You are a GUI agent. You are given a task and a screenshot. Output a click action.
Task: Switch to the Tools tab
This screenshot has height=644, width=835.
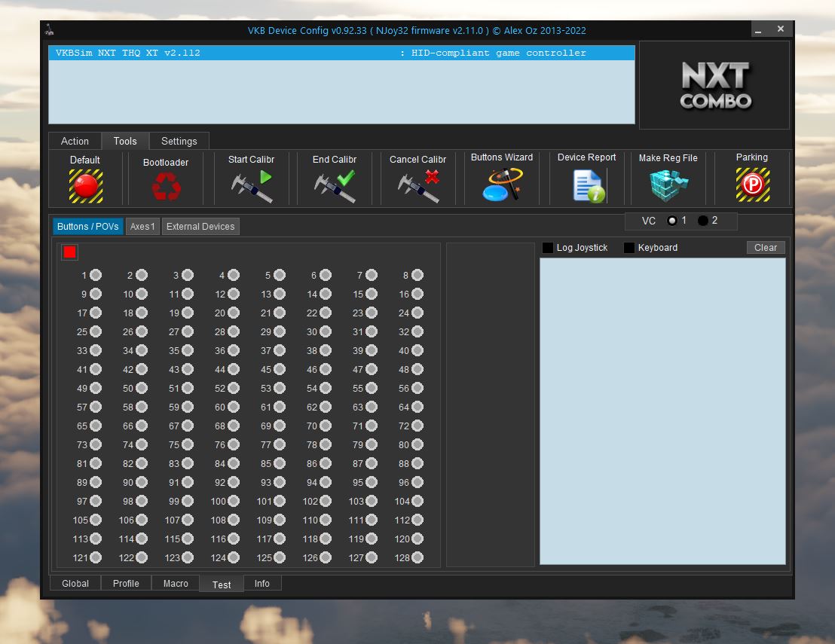tap(125, 141)
